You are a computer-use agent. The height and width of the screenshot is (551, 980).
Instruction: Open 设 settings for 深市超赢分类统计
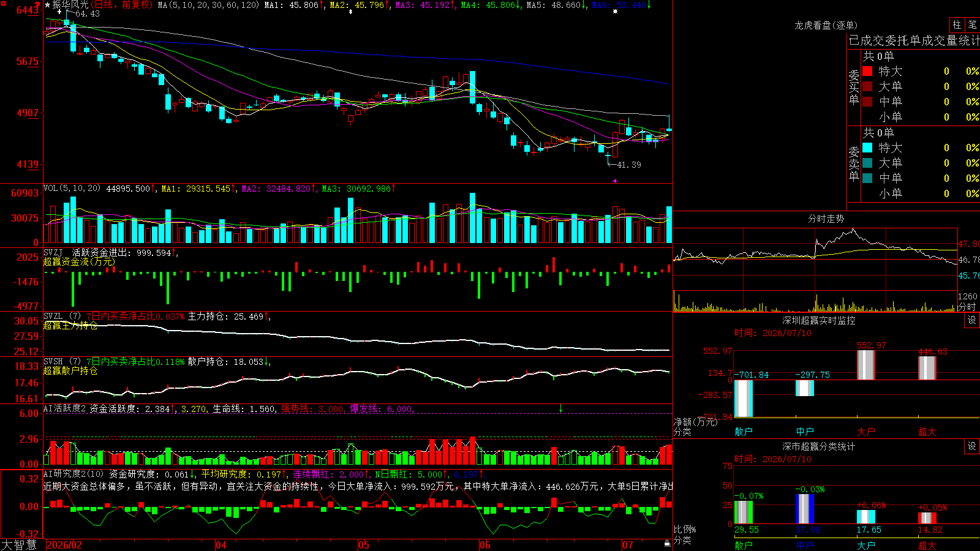pyautogui.click(x=972, y=446)
